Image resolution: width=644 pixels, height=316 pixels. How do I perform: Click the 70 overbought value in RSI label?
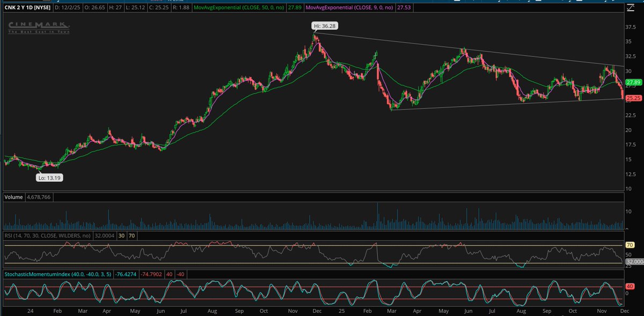[x=132, y=235]
